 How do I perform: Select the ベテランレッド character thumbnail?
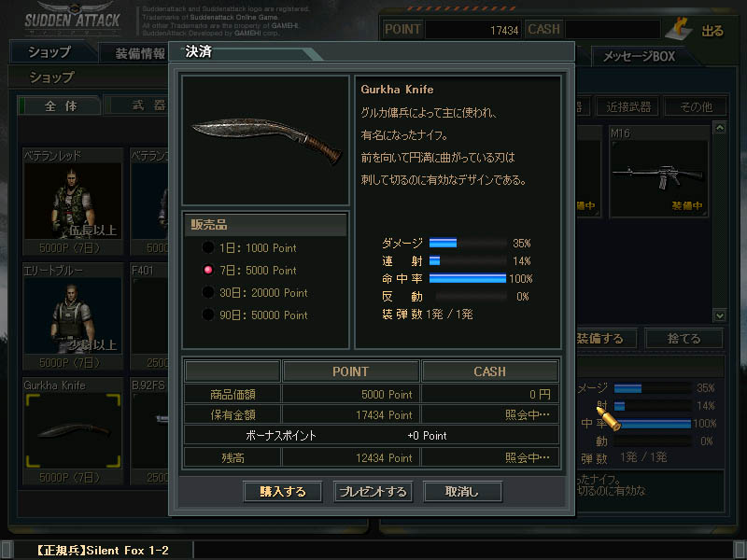point(73,201)
